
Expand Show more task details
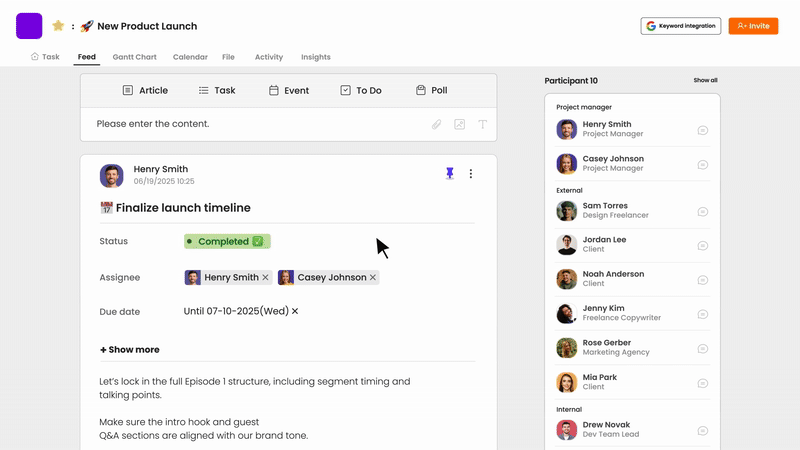pos(130,350)
